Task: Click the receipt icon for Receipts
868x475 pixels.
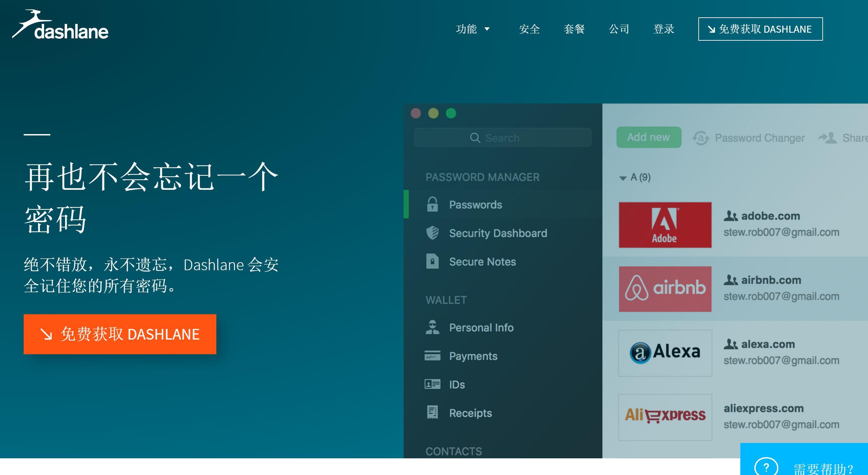Action: (432, 412)
